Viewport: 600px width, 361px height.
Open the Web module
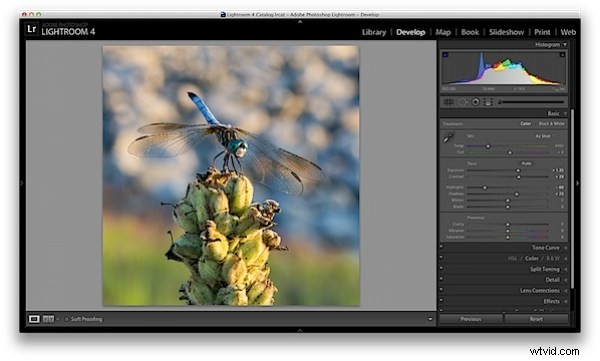click(x=568, y=32)
